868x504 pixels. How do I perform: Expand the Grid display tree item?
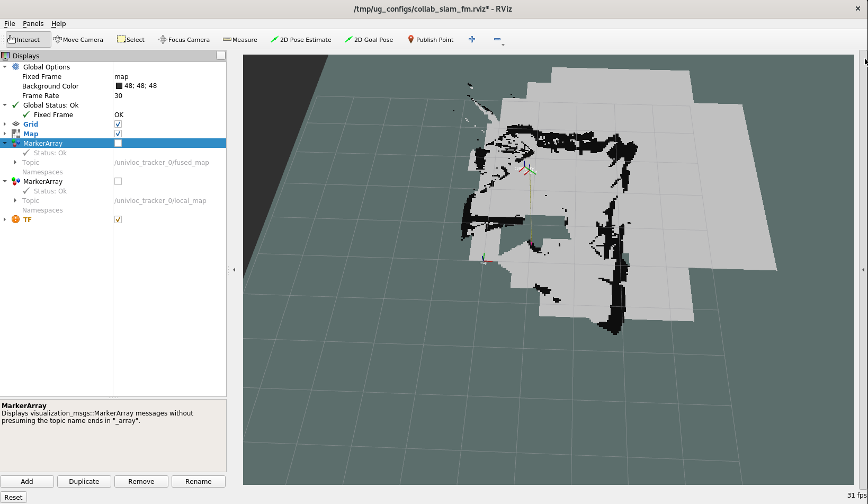click(5, 125)
